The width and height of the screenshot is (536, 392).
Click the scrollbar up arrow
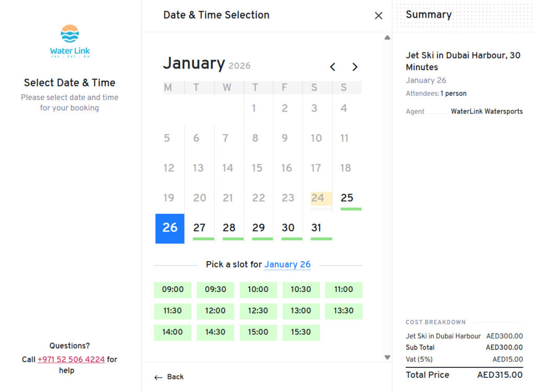click(x=387, y=37)
